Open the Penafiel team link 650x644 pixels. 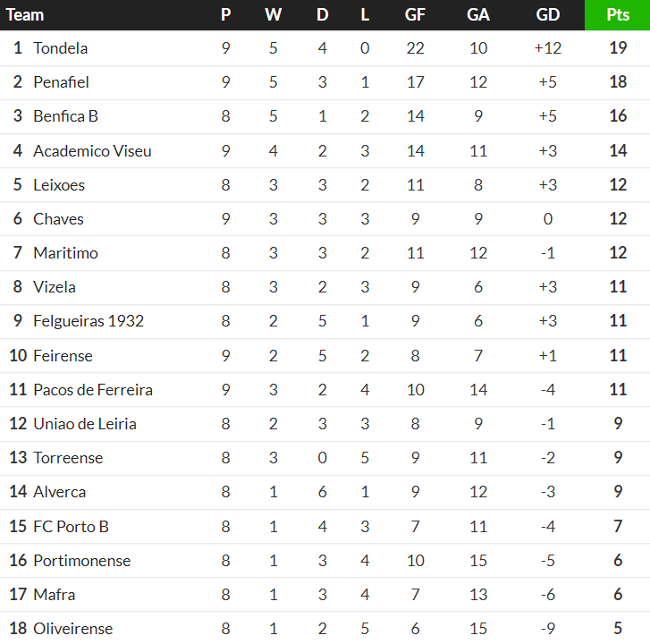[x=61, y=82]
